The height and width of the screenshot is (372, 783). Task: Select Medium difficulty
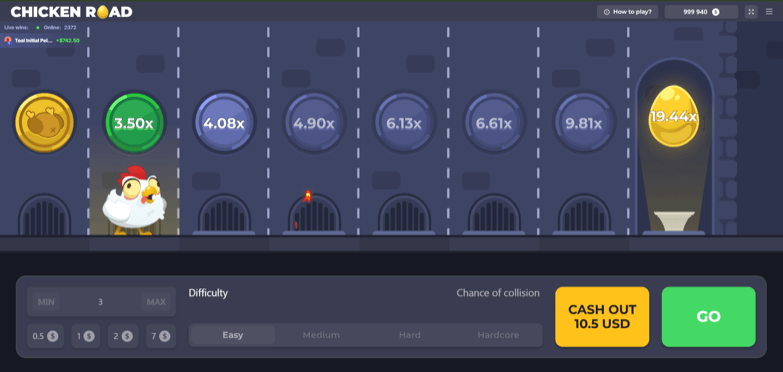click(x=321, y=335)
